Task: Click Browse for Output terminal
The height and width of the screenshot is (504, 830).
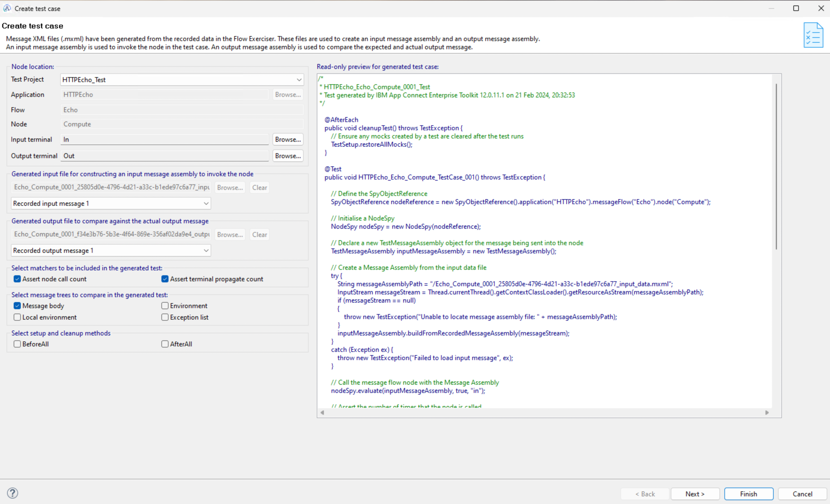Action: coord(288,156)
